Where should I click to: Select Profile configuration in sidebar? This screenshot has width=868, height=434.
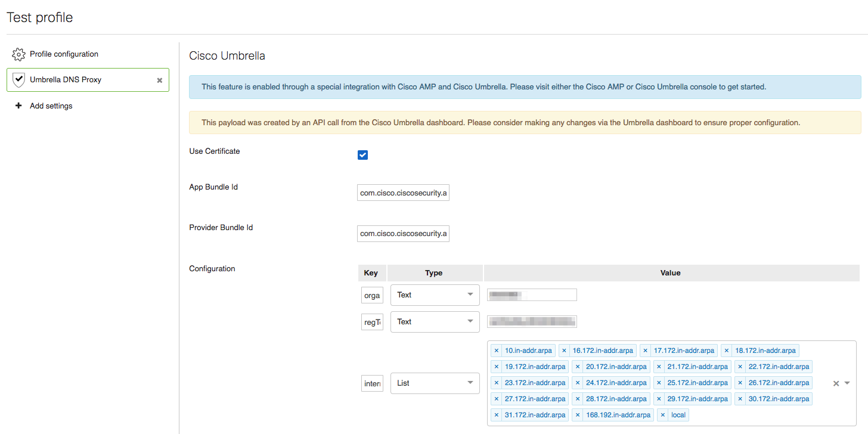(64, 54)
